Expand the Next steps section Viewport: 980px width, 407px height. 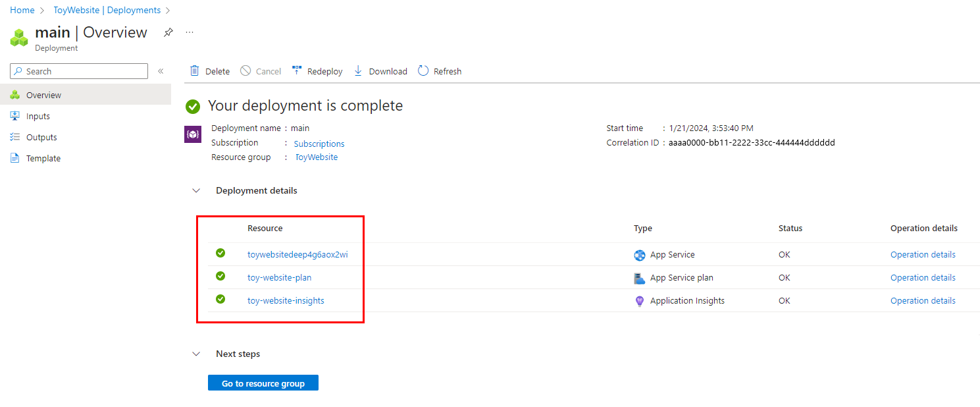click(195, 353)
